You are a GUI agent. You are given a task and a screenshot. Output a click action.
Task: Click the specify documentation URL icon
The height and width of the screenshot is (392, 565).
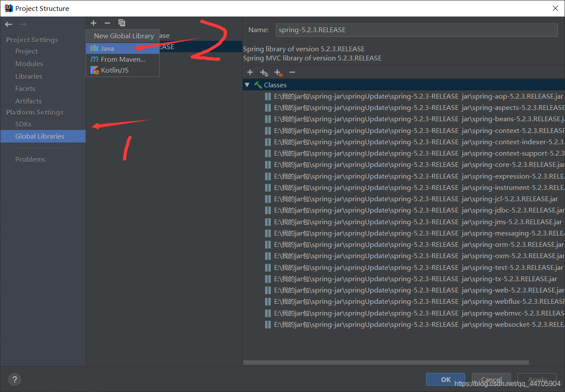(264, 73)
